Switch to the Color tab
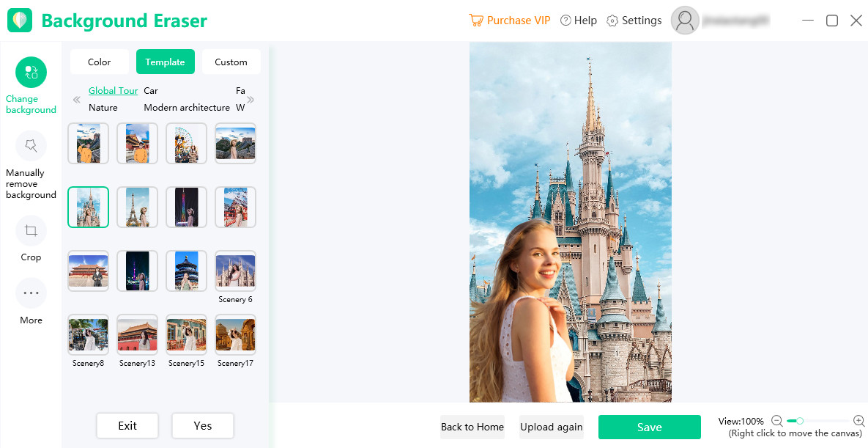This screenshot has height=448, width=868. [x=100, y=62]
